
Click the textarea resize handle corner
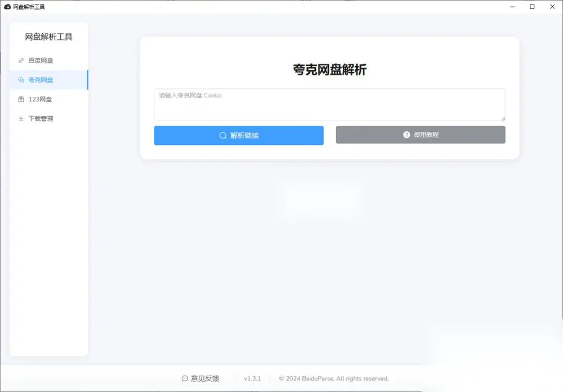pos(503,118)
